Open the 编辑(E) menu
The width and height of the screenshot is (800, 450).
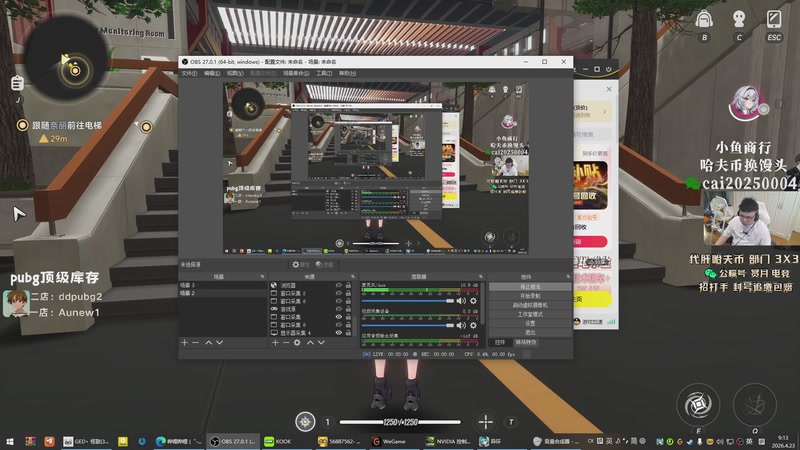212,73
